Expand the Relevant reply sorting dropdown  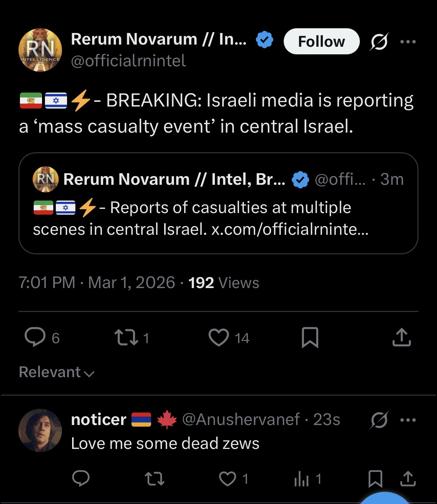point(57,372)
